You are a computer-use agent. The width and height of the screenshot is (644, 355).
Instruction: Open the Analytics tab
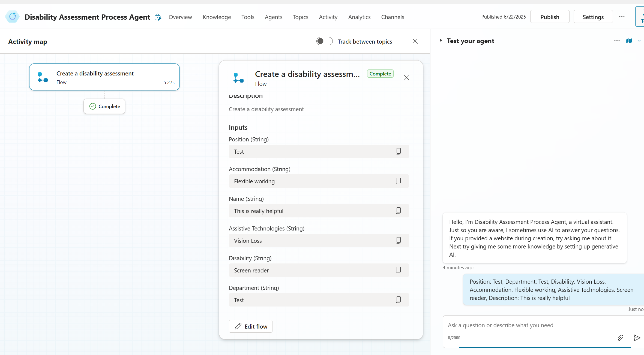coord(359,17)
